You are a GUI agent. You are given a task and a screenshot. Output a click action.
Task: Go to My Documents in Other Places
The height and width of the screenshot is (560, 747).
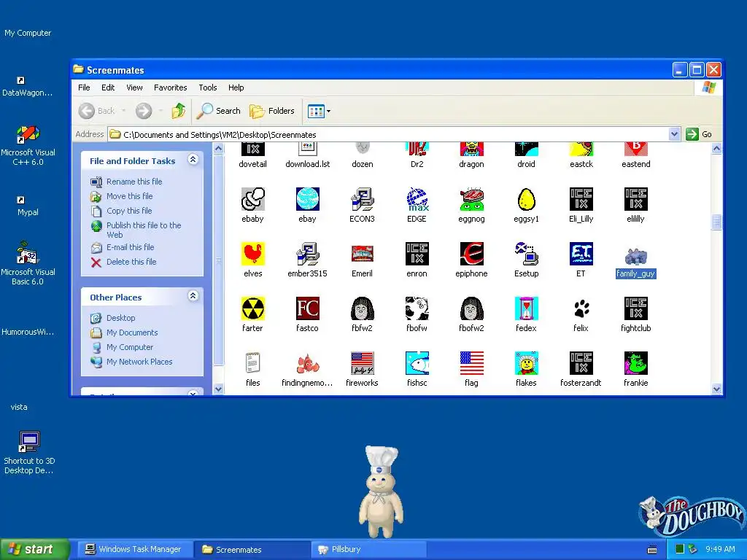click(x=132, y=332)
